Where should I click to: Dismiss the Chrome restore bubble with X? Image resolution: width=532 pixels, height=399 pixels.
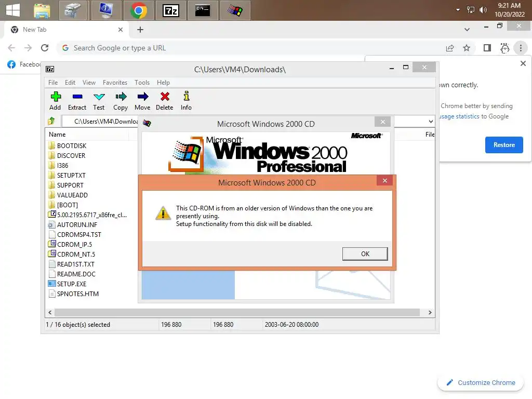(523, 63)
